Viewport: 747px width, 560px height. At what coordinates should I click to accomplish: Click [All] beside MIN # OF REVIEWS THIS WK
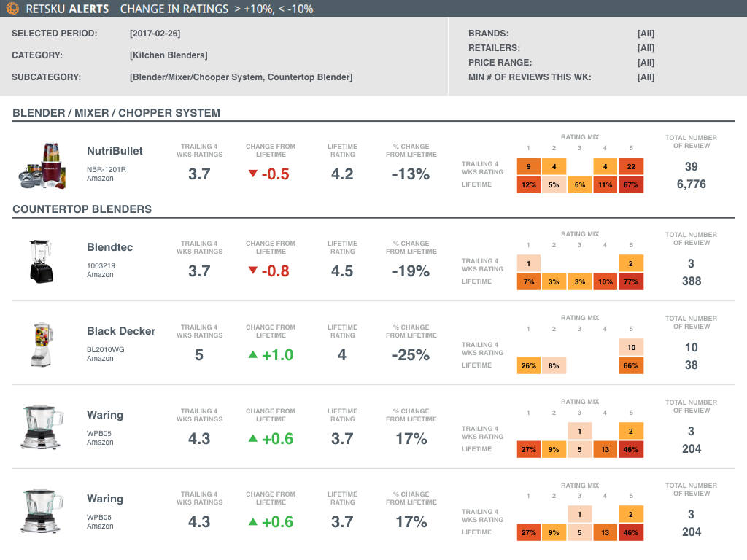pos(646,77)
